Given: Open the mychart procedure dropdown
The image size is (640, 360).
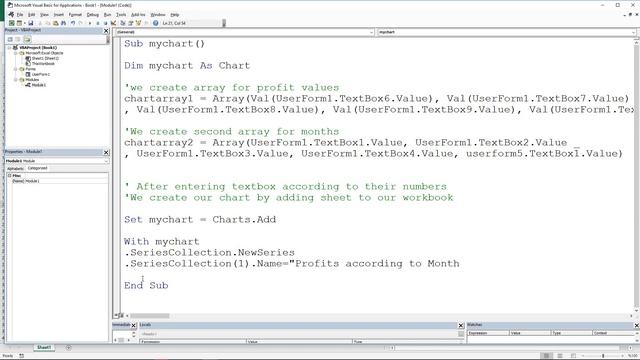Looking at the screenshot, I should 633,32.
